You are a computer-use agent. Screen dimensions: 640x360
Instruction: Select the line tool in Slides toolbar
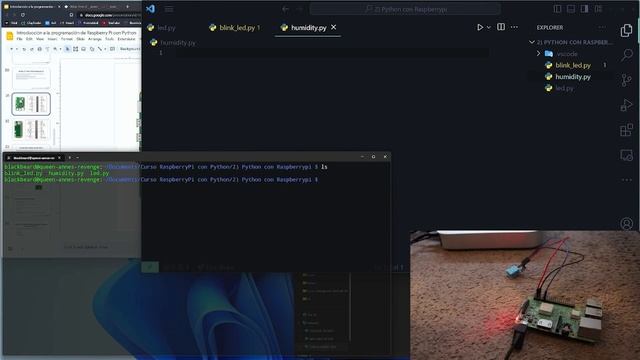[x=100, y=49]
